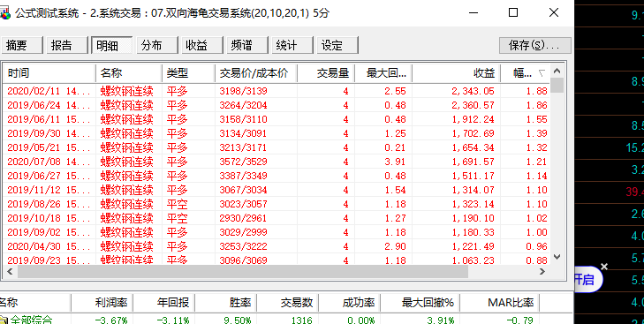
Task: Click the 幅... sorted column header
Action: [526, 73]
